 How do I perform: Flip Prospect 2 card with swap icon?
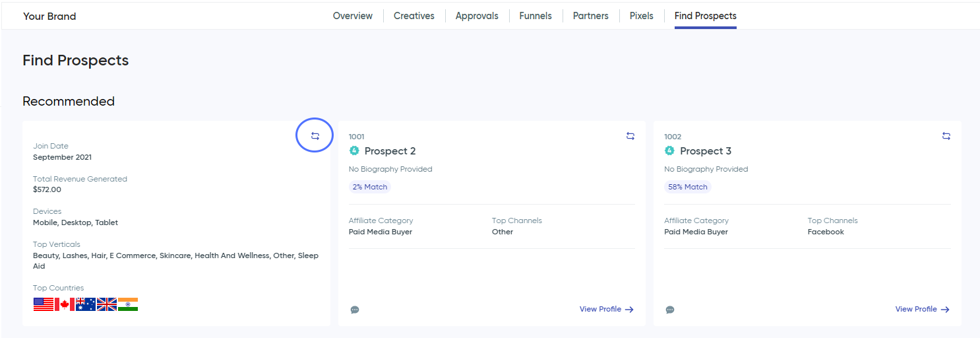pos(630,136)
